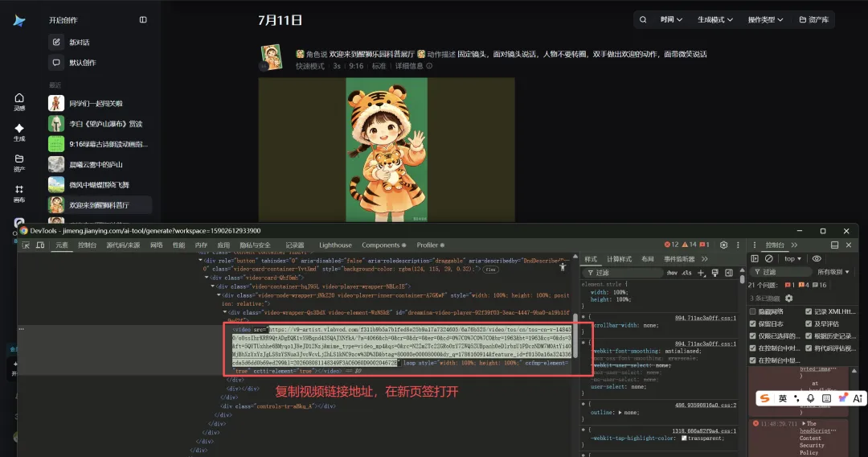
Task: Activate DevTools element inspector picker icon
Action: click(26, 245)
